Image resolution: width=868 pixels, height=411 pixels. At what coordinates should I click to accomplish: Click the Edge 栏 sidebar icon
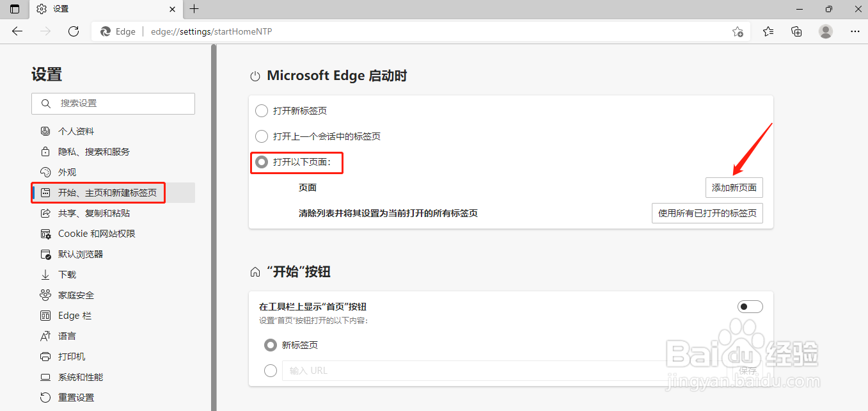pos(45,316)
